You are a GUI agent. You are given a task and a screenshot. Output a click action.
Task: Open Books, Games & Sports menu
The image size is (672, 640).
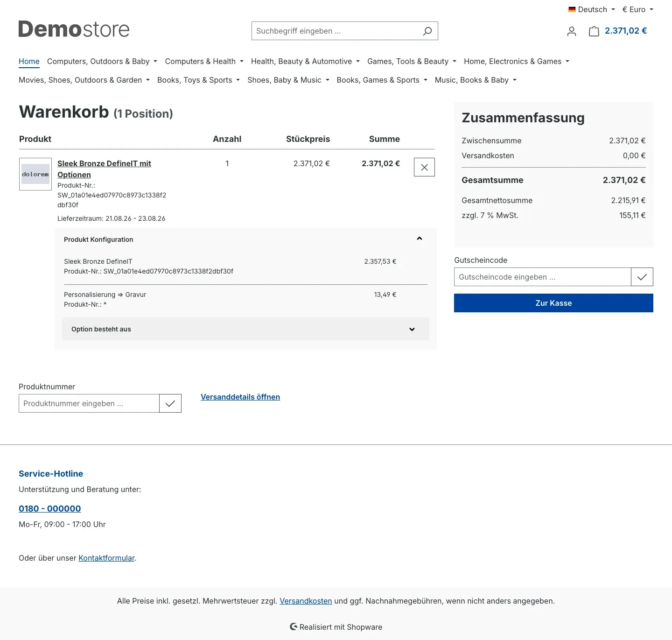[x=382, y=80]
